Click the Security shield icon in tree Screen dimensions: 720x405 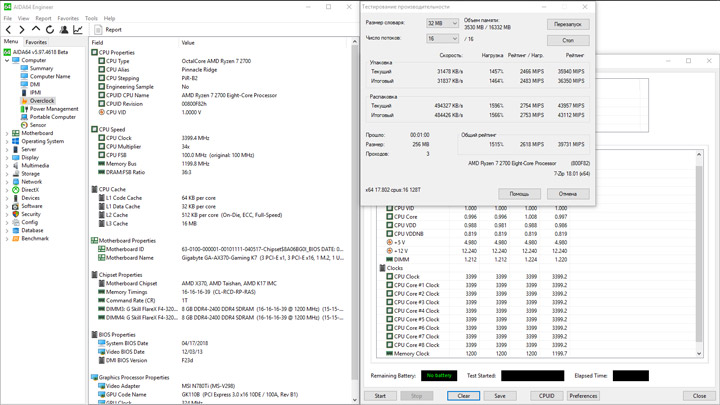tap(16, 214)
